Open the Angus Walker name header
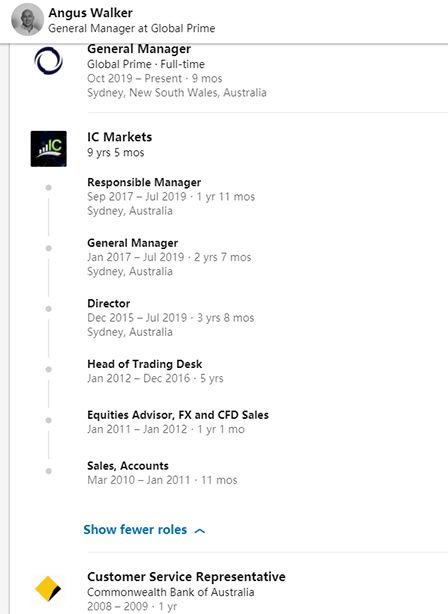 90,13
